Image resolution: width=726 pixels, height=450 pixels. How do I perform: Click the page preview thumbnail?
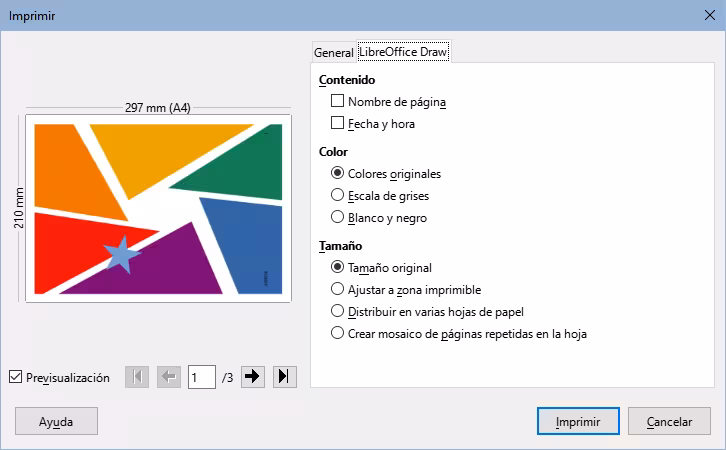pyautogui.click(x=158, y=208)
